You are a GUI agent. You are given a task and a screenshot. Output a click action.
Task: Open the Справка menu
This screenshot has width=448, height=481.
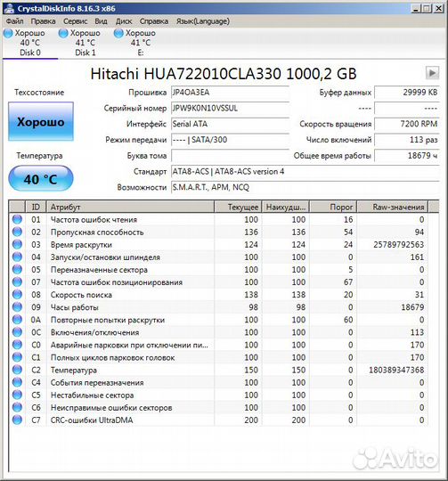click(153, 21)
